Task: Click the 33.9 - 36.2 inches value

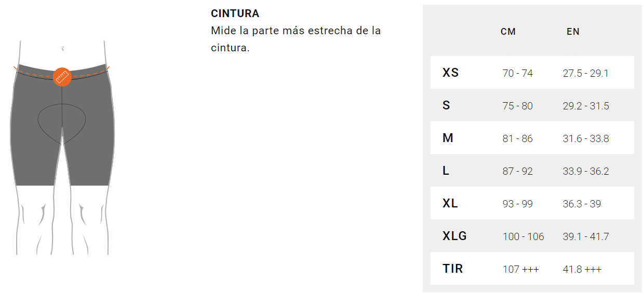Action: tap(586, 171)
